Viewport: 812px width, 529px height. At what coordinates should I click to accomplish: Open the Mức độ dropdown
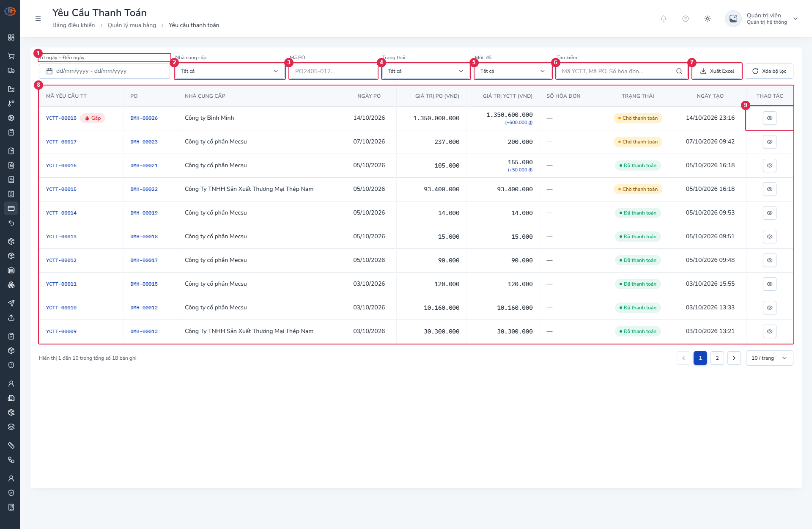(513, 71)
